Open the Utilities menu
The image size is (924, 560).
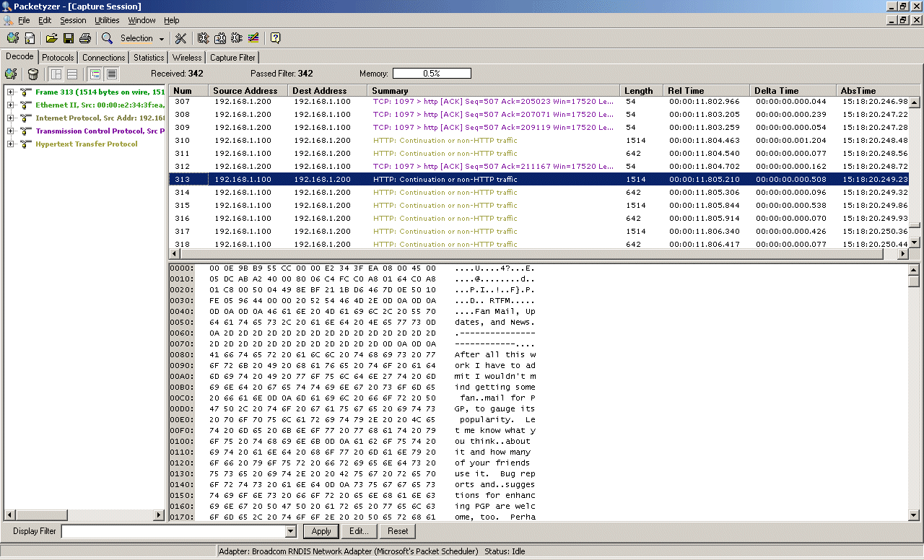[x=108, y=20]
